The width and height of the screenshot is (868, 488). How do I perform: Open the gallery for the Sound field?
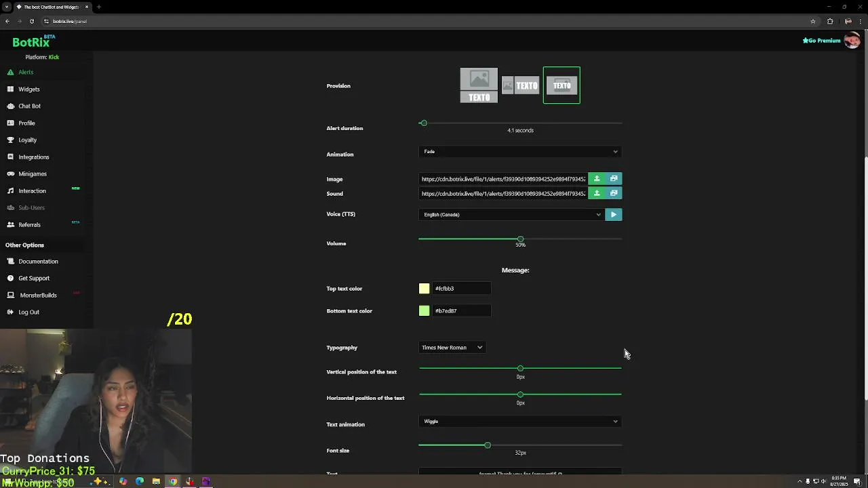[x=614, y=193]
